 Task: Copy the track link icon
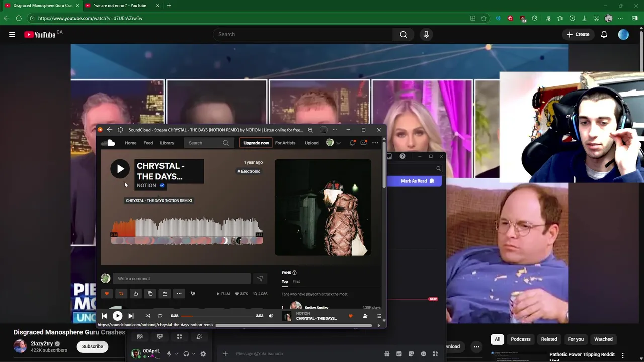[x=150, y=294]
